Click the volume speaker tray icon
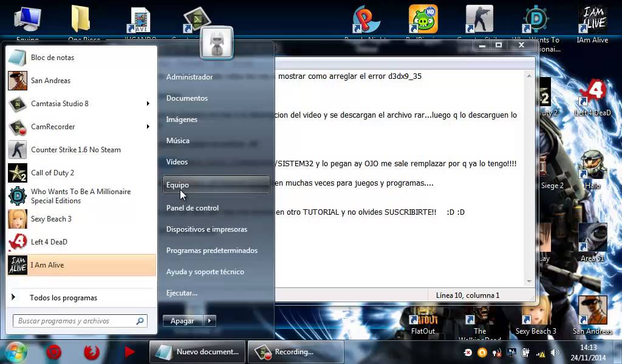The image size is (622, 364). (555, 352)
